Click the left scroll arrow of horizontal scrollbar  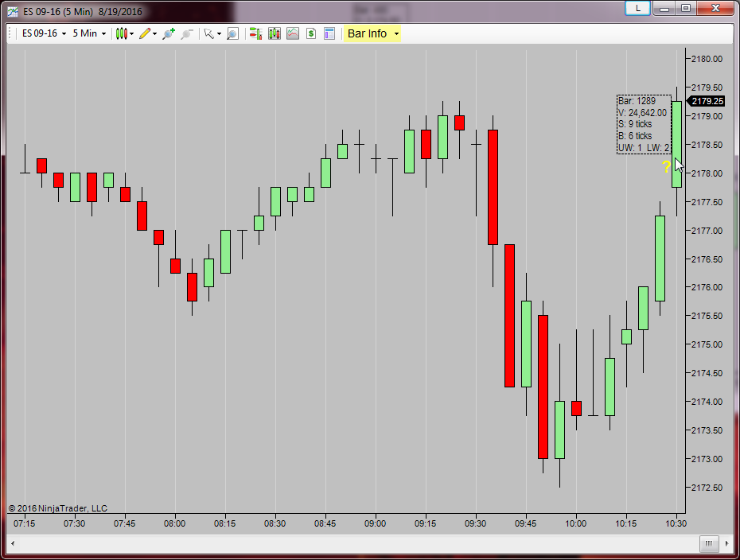point(13,543)
